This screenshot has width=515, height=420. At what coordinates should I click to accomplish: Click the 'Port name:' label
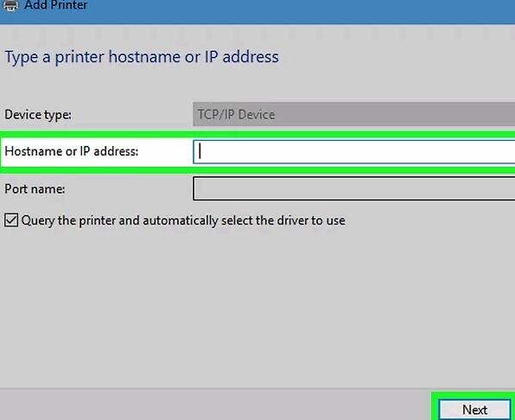click(35, 188)
